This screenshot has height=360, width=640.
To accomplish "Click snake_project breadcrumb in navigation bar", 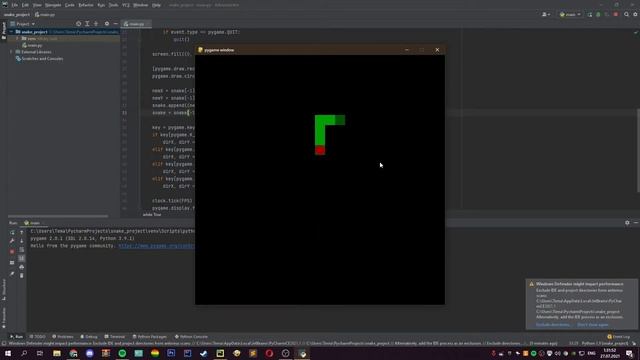I will (17, 15).
